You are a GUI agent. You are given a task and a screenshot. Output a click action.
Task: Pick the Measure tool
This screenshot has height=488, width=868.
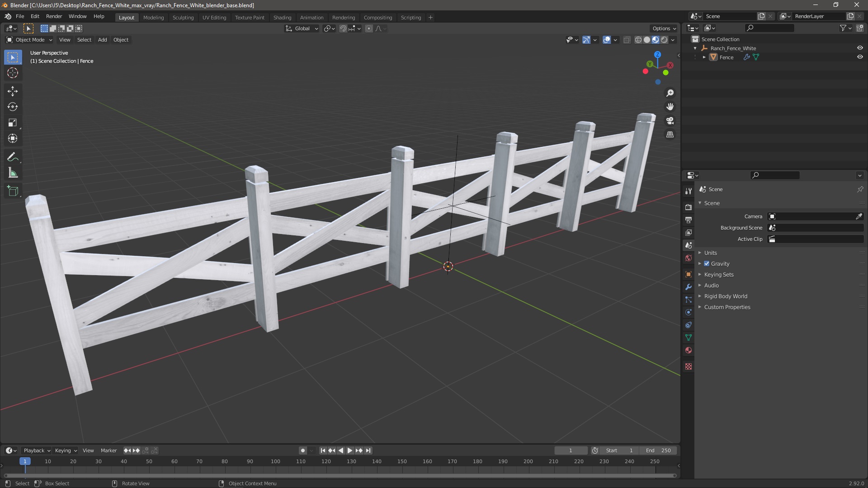tap(13, 173)
